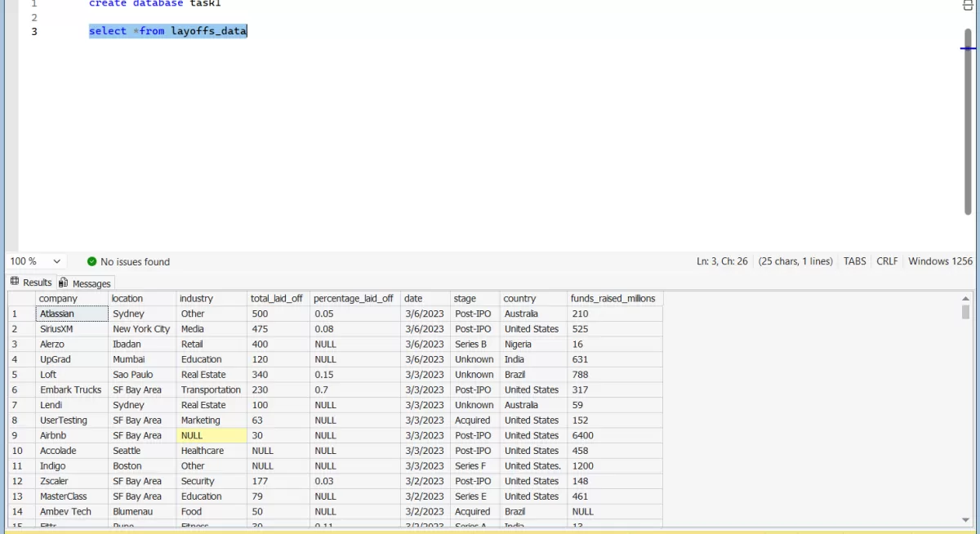This screenshot has width=980, height=534.
Task: Click the Windows 1256 encoding indicator
Action: (x=940, y=261)
